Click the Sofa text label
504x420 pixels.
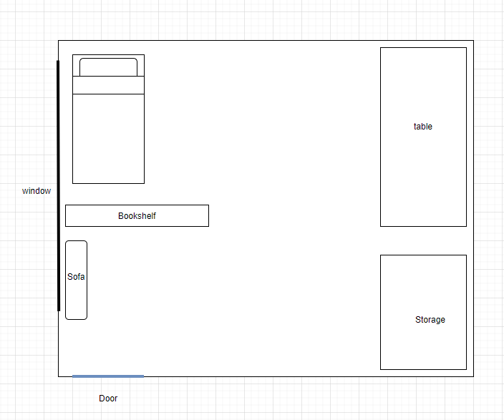point(76,277)
